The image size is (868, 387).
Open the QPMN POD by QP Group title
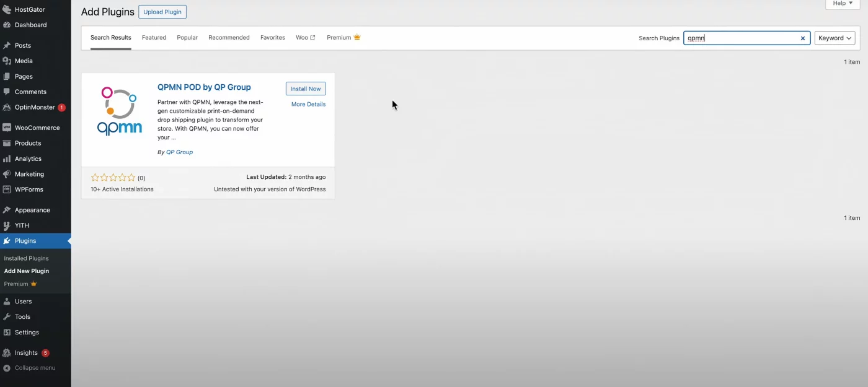[204, 87]
